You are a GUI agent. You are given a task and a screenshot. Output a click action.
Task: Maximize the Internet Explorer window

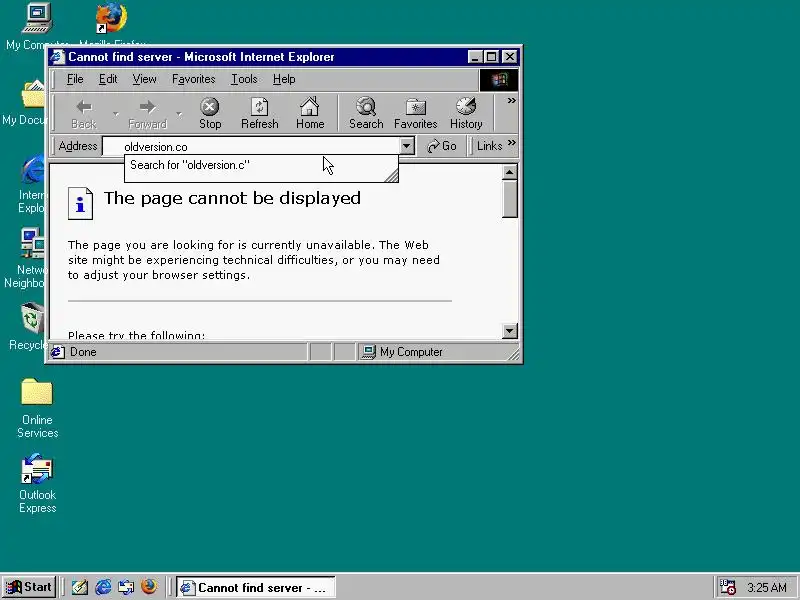[x=491, y=57]
